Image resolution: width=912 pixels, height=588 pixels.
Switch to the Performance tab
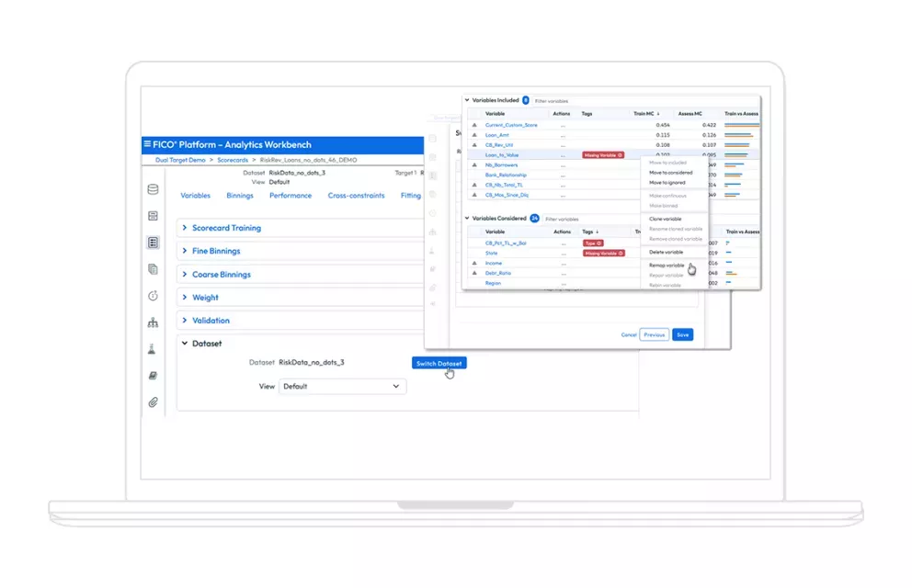tap(291, 195)
